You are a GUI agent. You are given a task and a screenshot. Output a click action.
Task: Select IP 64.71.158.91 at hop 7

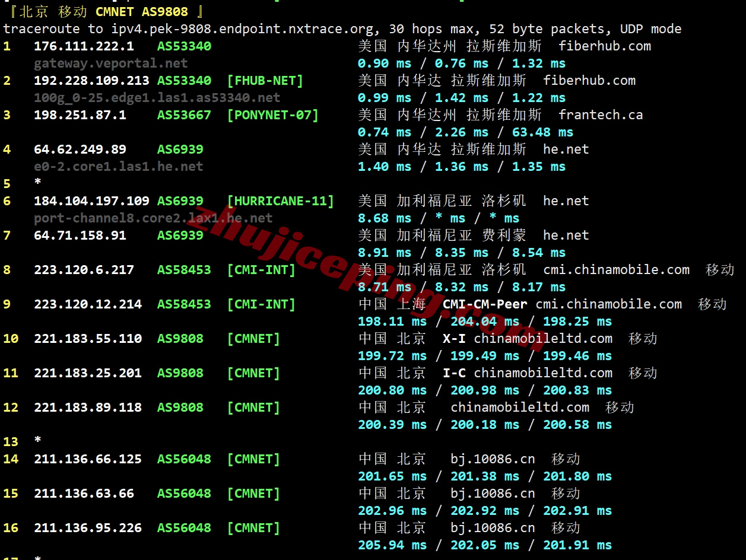point(80,235)
